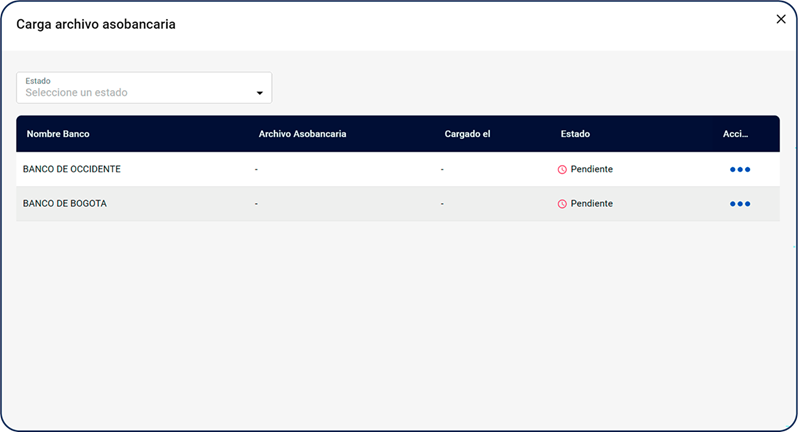Click the 'Cargado el' cell for BANCO DE BOGOTA
The height and width of the screenshot is (432, 798).
coord(442,204)
